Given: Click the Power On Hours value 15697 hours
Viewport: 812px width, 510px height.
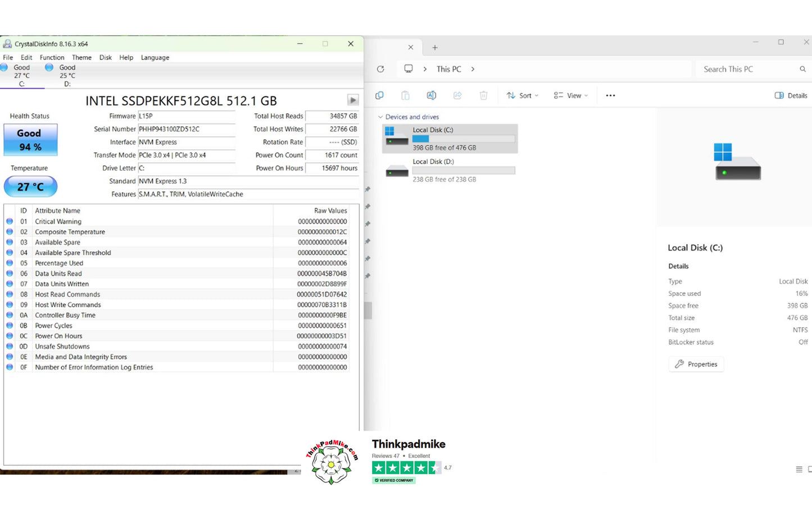Looking at the screenshot, I should pyautogui.click(x=332, y=168).
